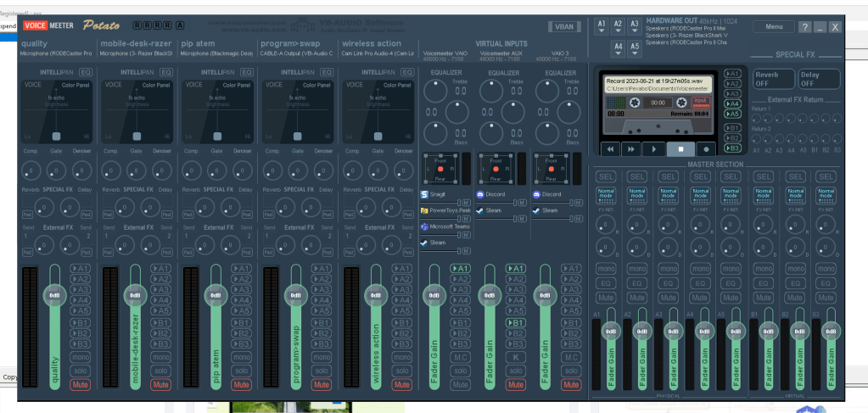The image size is (868, 413).
Task: Click the Discord icon in Voicemeeter AUX strip
Action: 480,194
